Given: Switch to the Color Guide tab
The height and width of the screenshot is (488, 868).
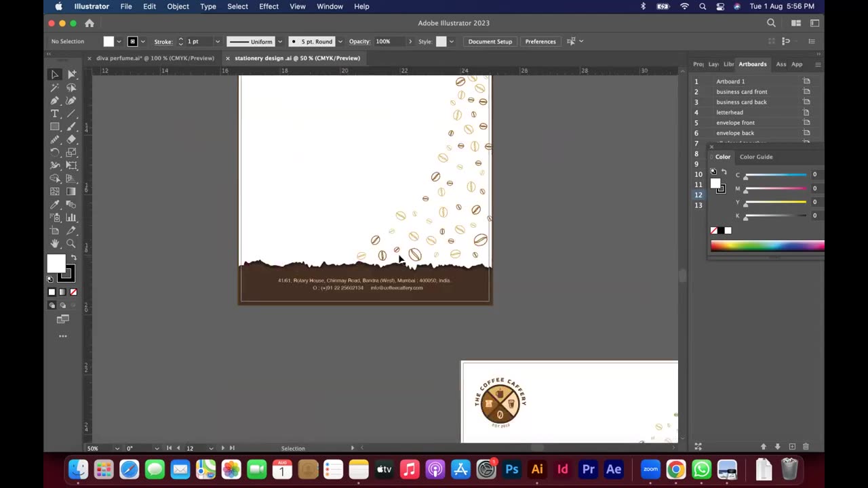Looking at the screenshot, I should point(756,157).
